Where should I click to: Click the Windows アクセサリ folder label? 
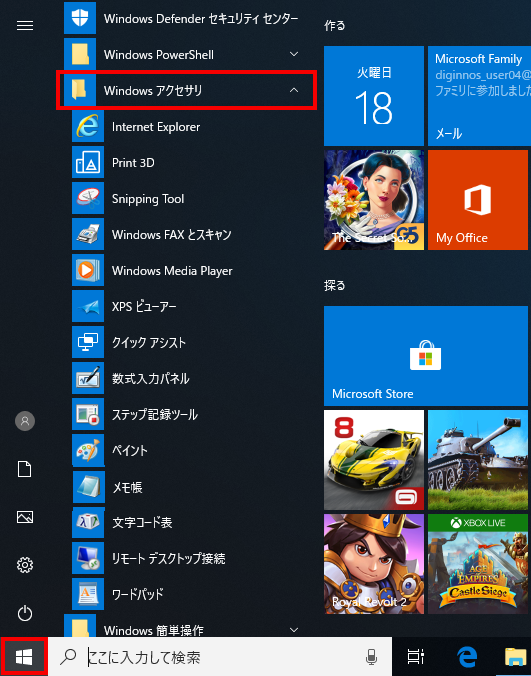[x=153, y=91]
